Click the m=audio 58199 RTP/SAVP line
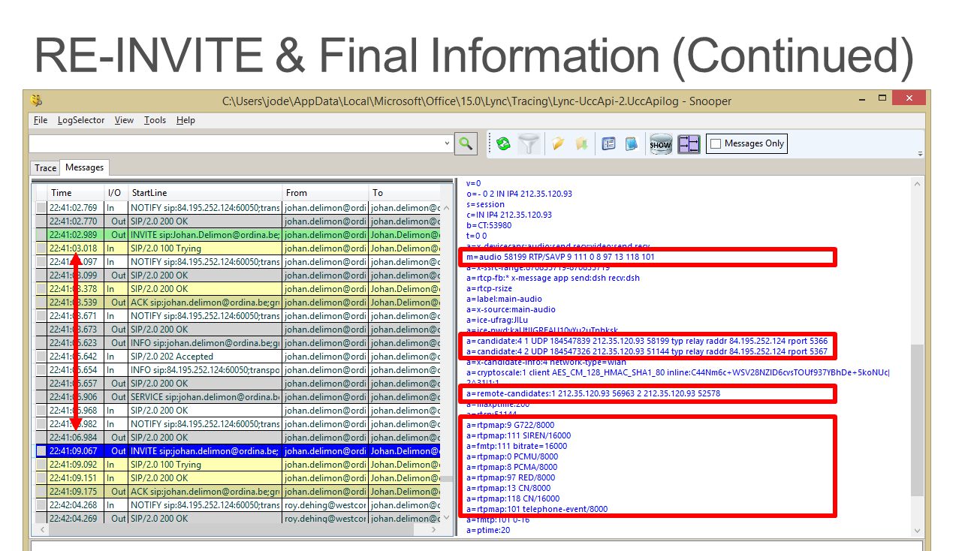Viewport: 980px width, 551px height. [x=560, y=257]
